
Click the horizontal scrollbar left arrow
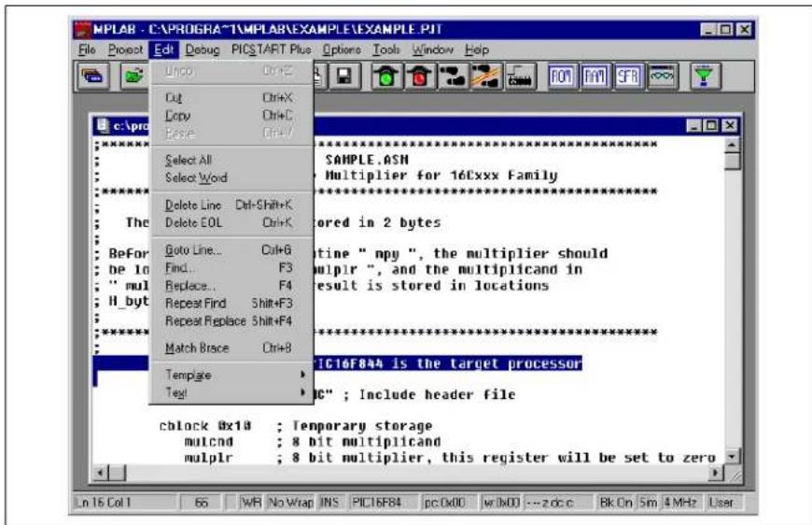(x=101, y=473)
